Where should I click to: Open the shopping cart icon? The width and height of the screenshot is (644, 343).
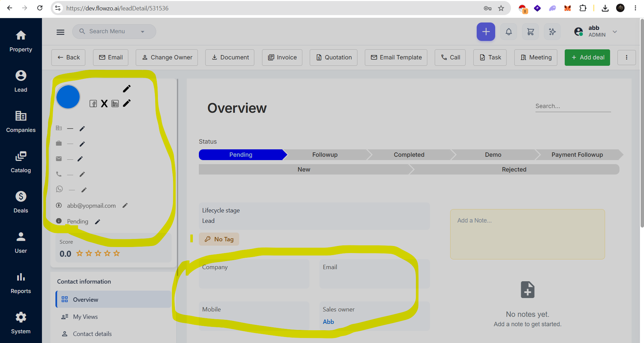click(x=530, y=32)
